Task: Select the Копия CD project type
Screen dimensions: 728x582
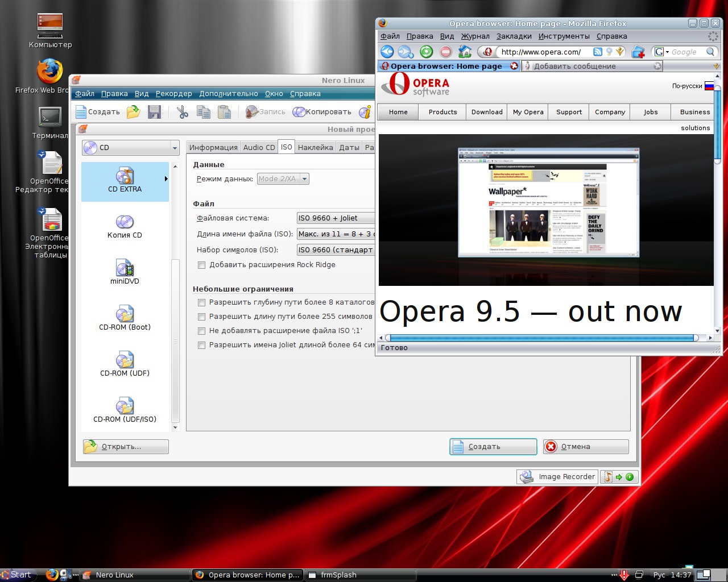Action: coord(125,227)
